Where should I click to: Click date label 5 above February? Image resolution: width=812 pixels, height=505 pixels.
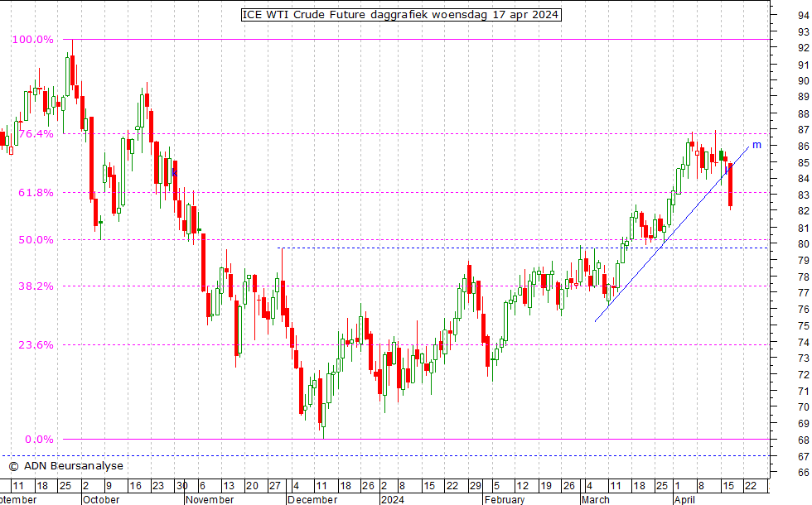point(496,486)
